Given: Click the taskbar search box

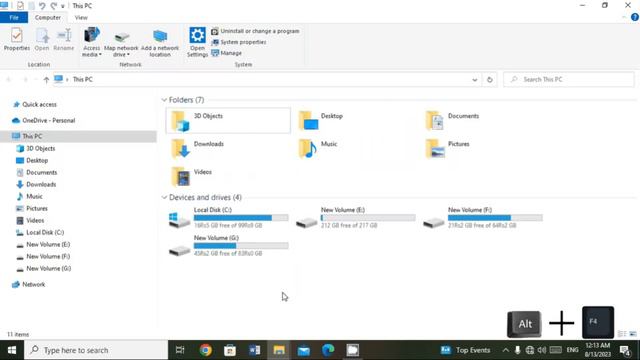Looking at the screenshot, I should [x=96, y=350].
